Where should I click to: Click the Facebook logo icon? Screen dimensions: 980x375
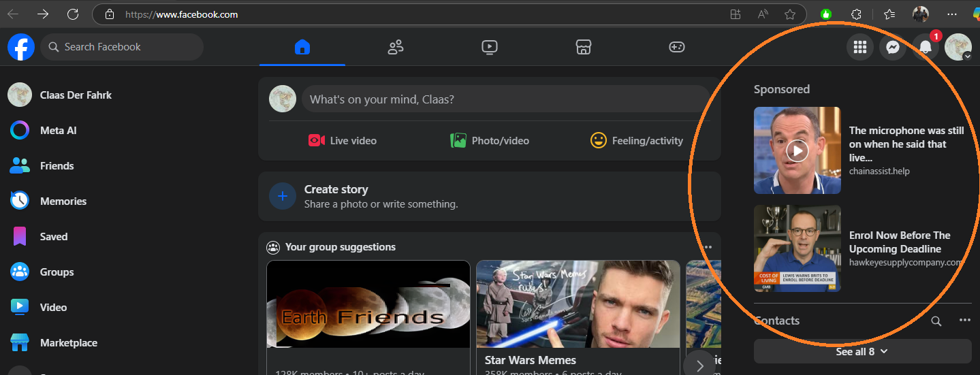21,47
